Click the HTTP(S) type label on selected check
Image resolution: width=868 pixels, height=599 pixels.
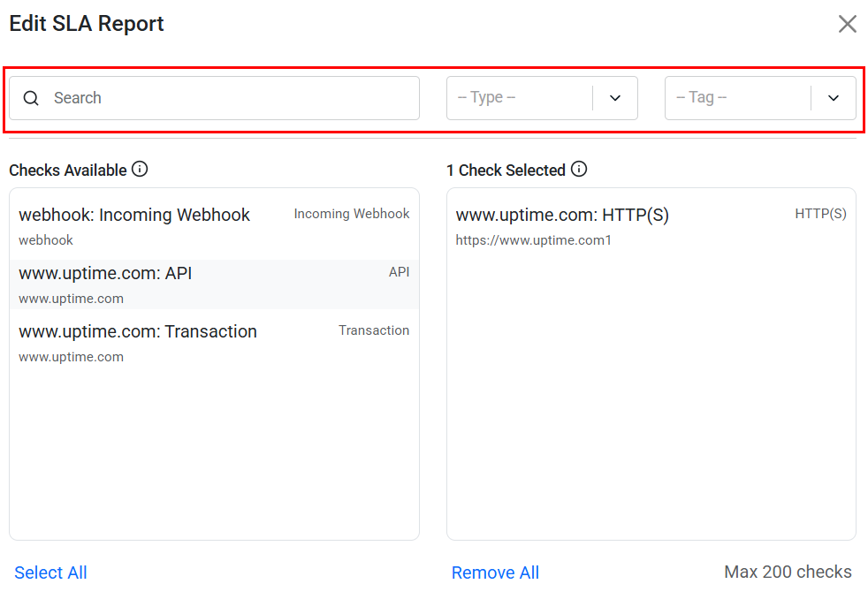point(821,213)
